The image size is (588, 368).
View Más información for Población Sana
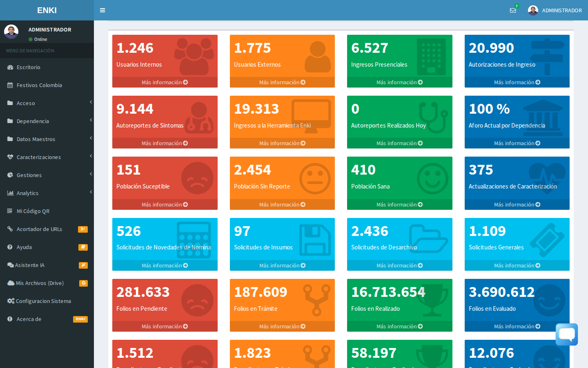tap(400, 204)
